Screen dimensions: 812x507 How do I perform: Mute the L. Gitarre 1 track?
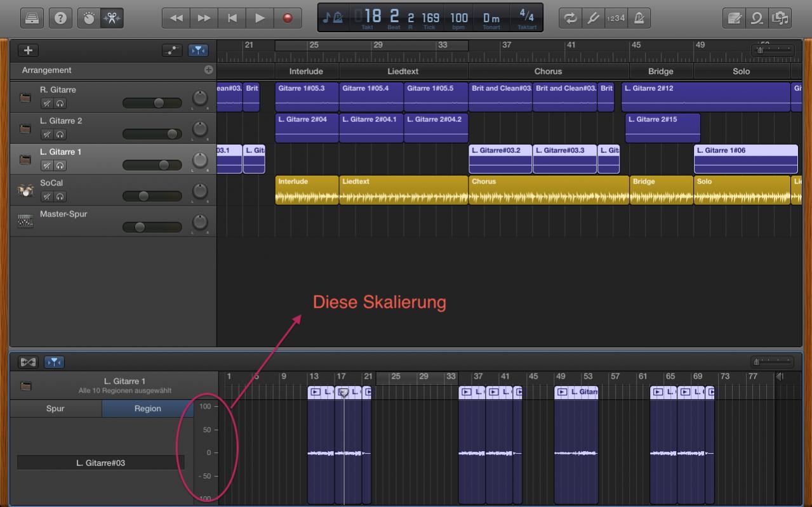47,166
